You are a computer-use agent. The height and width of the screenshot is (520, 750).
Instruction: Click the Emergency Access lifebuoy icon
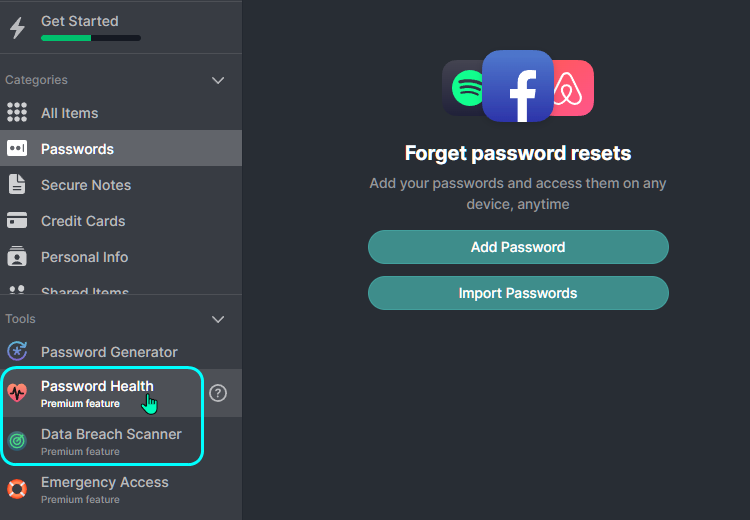pyautogui.click(x=17, y=489)
